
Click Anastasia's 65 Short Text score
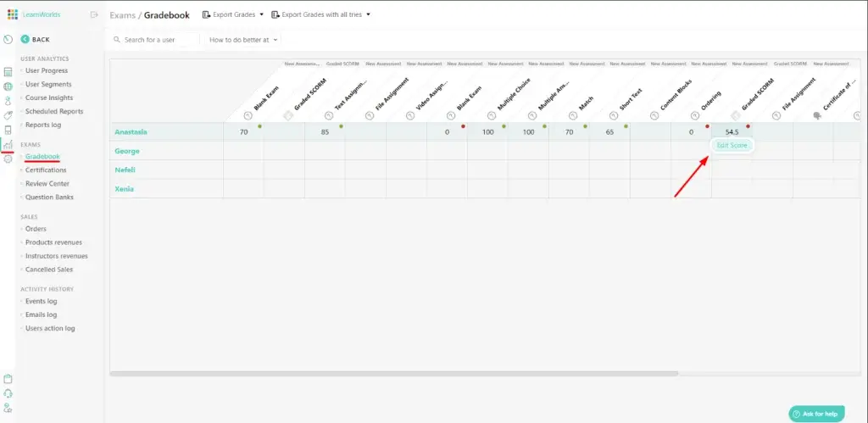click(x=609, y=132)
